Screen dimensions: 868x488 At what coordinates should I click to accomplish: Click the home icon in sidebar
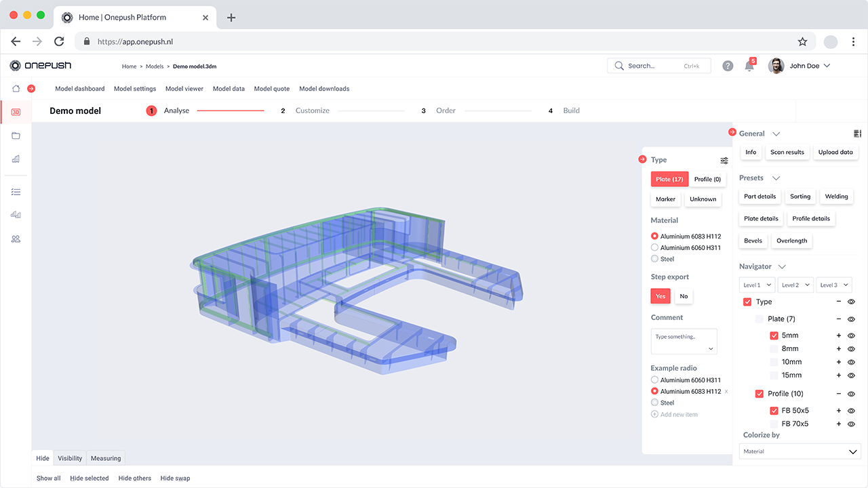16,89
